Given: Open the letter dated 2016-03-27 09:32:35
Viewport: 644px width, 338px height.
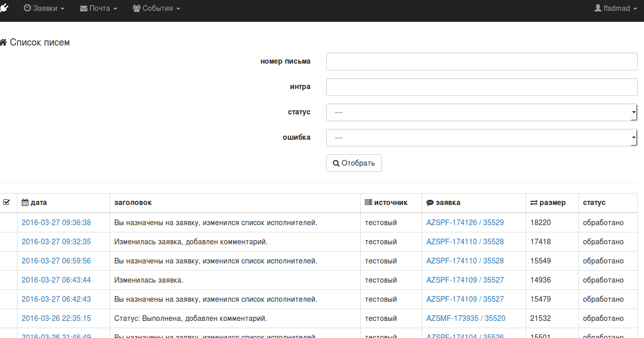Looking at the screenshot, I should click(56, 242).
